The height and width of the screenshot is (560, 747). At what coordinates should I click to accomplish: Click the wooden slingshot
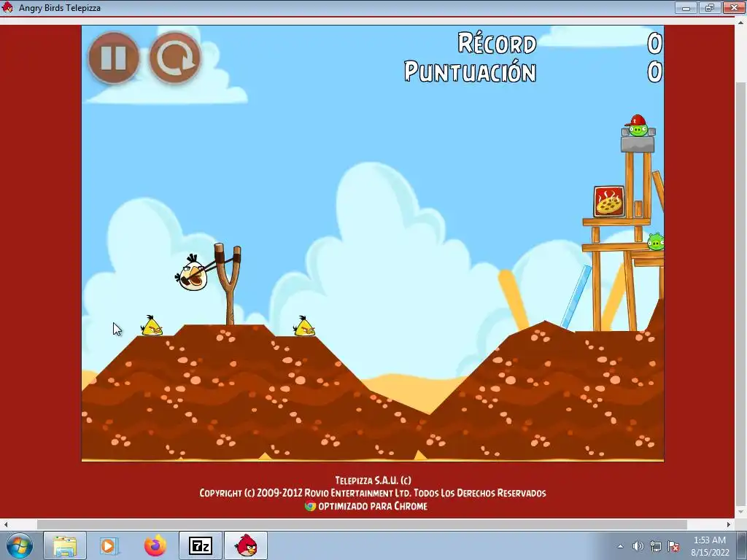(x=228, y=284)
